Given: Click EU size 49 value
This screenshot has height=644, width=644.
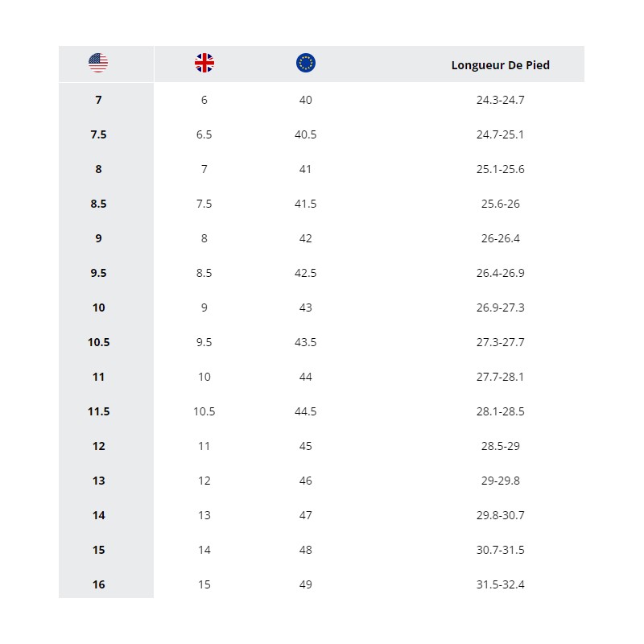Looking at the screenshot, I should click(x=306, y=584).
